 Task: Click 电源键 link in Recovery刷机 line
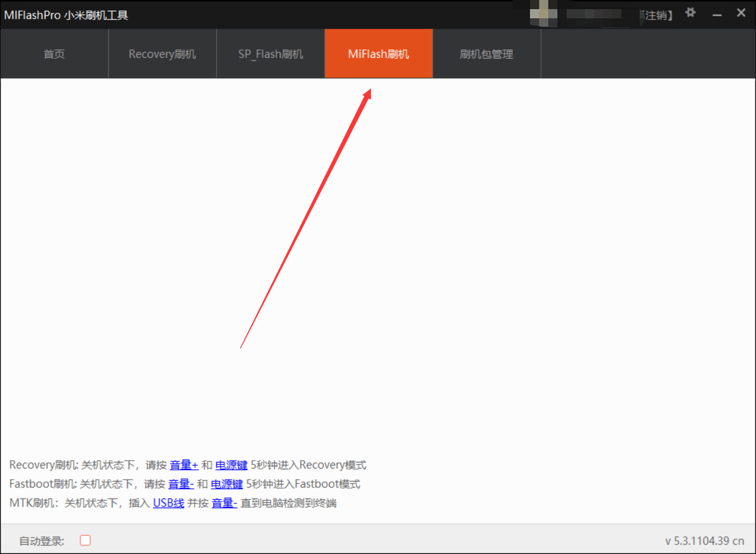tap(231, 465)
